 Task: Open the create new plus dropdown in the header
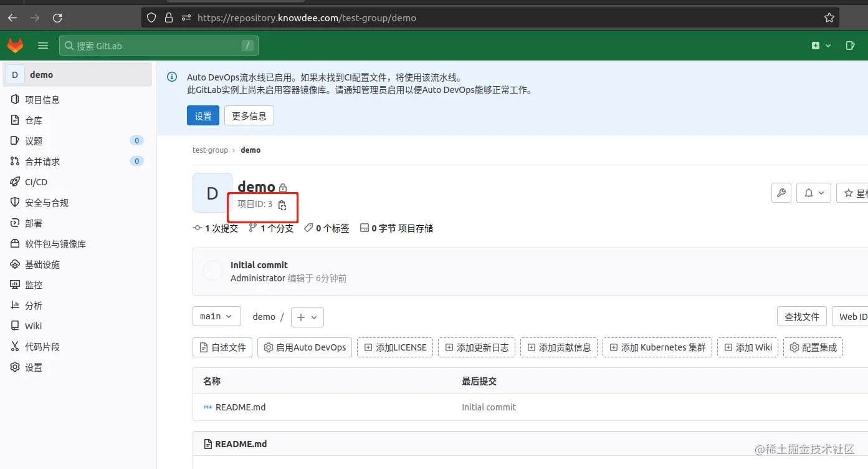tap(821, 46)
